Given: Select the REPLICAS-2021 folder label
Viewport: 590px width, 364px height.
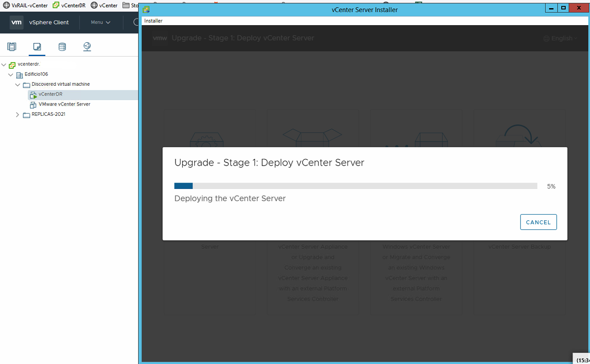Looking at the screenshot, I should [x=48, y=114].
